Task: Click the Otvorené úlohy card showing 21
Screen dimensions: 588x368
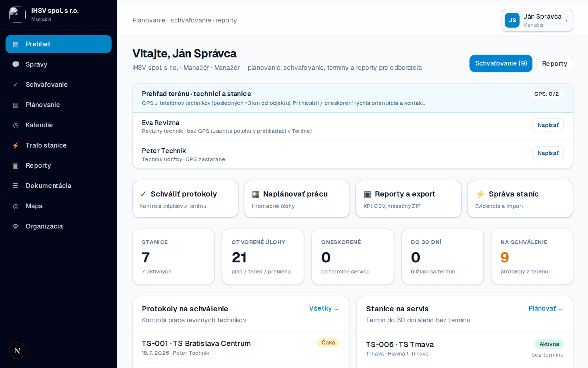Action: (263, 257)
